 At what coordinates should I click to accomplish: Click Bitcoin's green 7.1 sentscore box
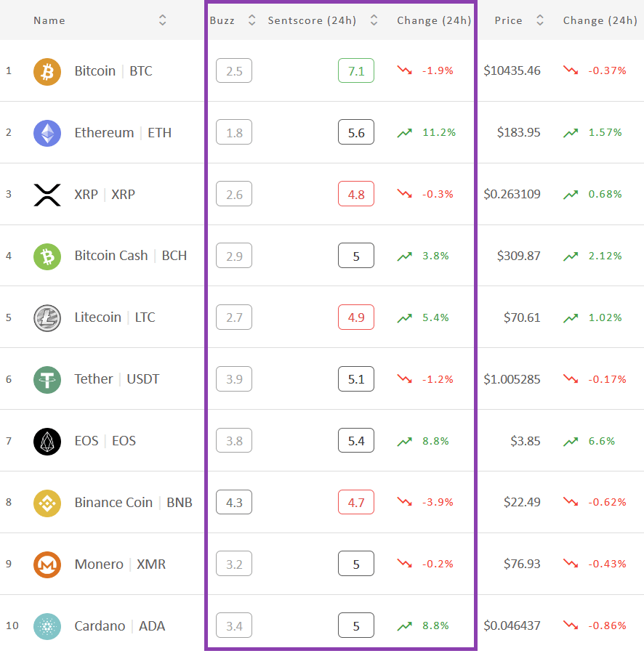356,70
